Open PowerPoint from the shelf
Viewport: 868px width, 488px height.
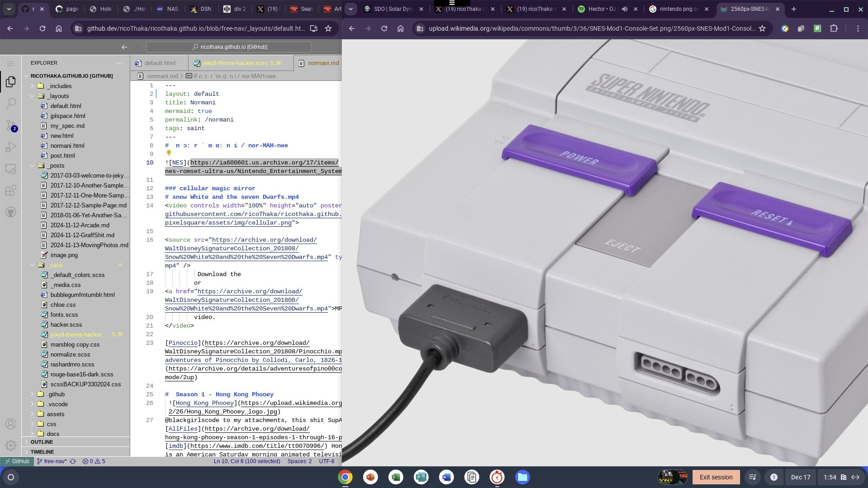click(x=371, y=477)
